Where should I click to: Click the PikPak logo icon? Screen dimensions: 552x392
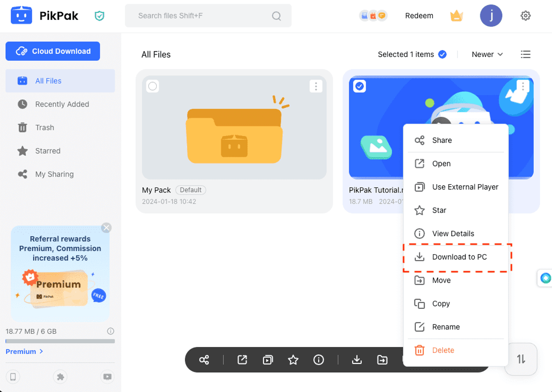[x=21, y=16]
